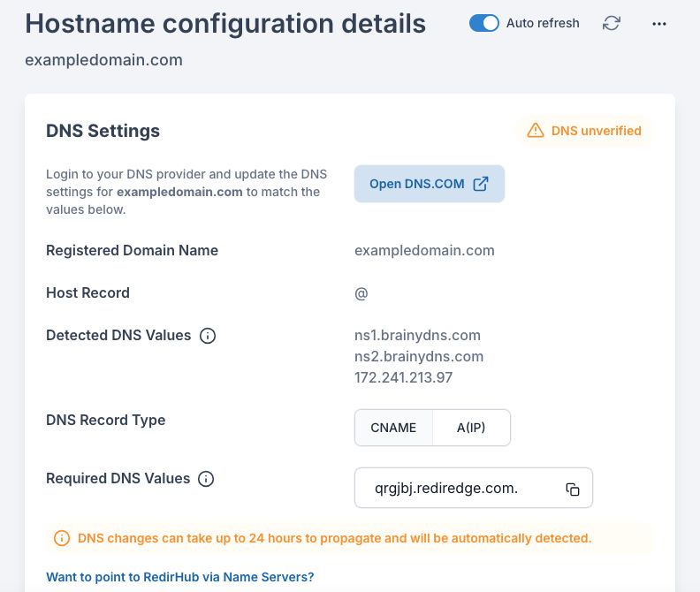Select the CNAME record type
The height and width of the screenshot is (592, 700).
pyautogui.click(x=393, y=428)
